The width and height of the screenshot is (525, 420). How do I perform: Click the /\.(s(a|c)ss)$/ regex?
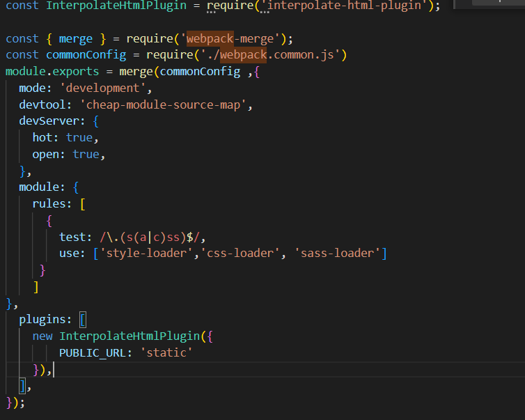coord(150,238)
